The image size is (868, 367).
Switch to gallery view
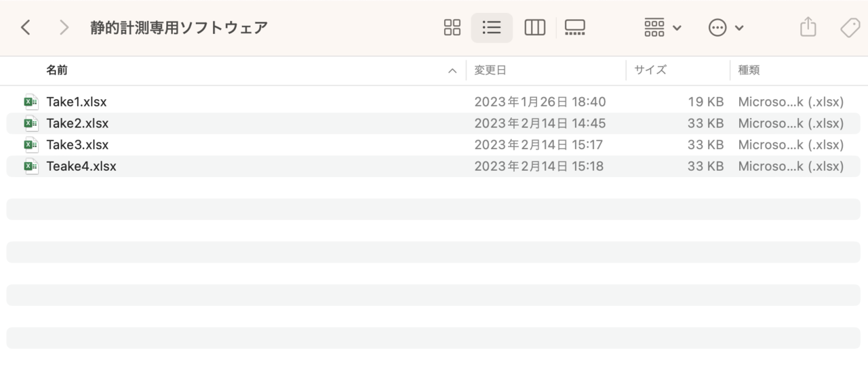574,27
